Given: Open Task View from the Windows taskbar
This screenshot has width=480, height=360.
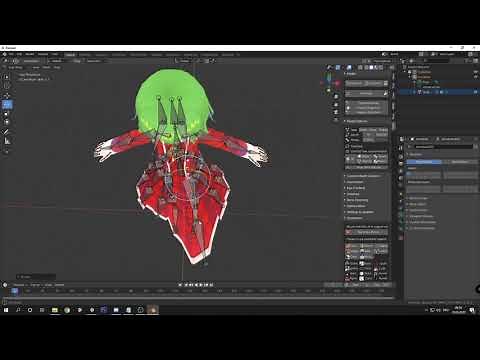Looking at the screenshot, I should [42, 310].
